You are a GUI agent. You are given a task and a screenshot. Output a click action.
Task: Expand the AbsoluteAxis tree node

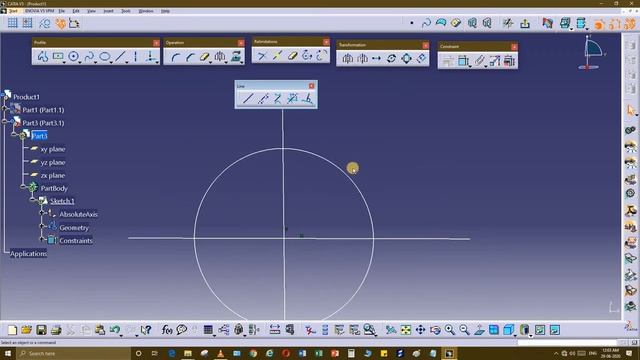[x=42, y=213]
